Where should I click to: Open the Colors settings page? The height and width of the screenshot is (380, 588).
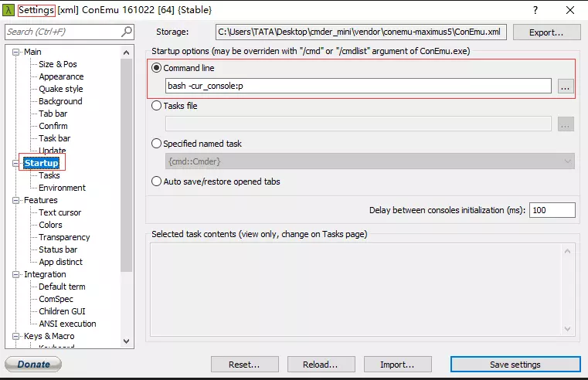tap(50, 225)
